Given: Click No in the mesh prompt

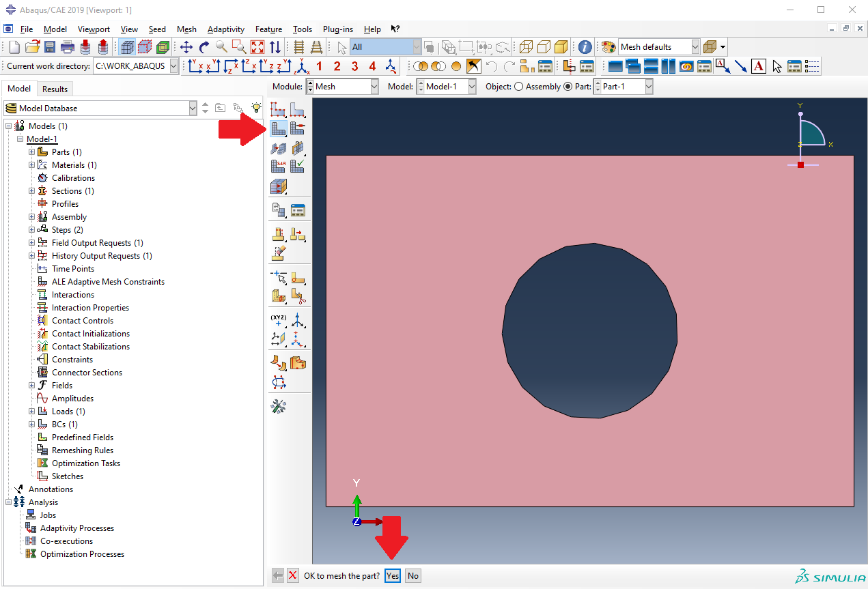Looking at the screenshot, I should (x=412, y=575).
